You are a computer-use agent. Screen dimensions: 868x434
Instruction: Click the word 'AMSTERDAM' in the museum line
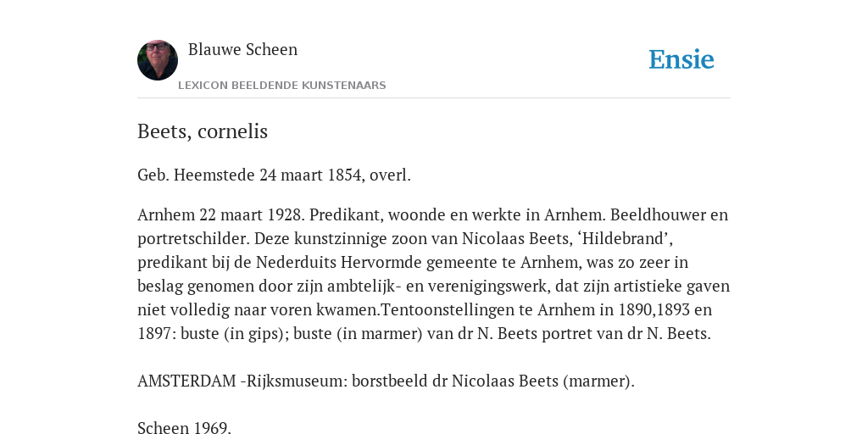tap(186, 381)
